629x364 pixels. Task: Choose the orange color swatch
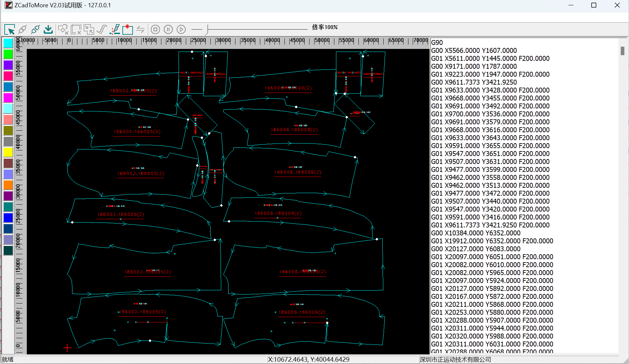(x=8, y=185)
